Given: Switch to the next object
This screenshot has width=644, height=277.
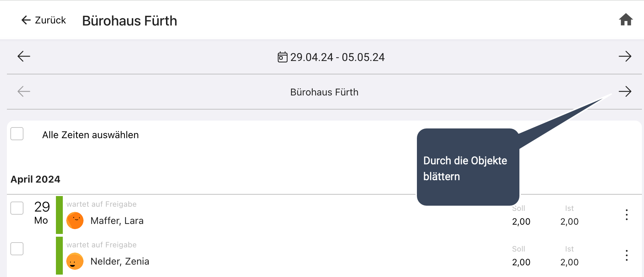Looking at the screenshot, I should [625, 91].
